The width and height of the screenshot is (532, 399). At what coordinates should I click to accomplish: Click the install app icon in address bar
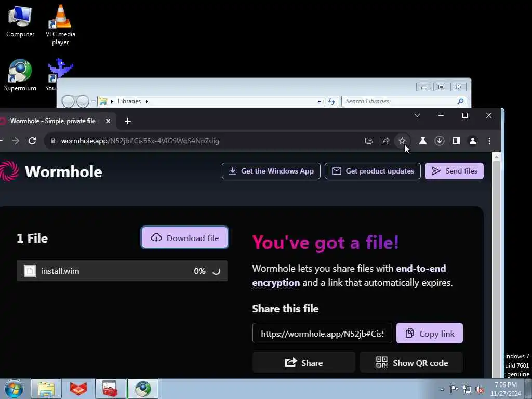point(369,141)
